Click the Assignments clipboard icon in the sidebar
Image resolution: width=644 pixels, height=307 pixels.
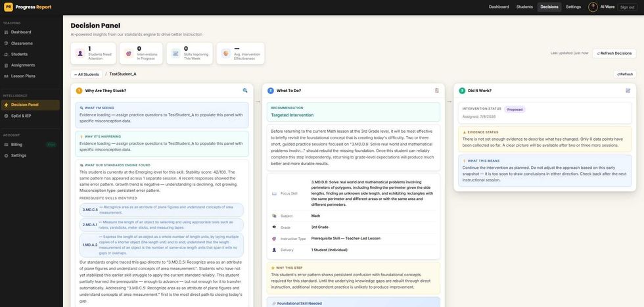pyautogui.click(x=6, y=65)
